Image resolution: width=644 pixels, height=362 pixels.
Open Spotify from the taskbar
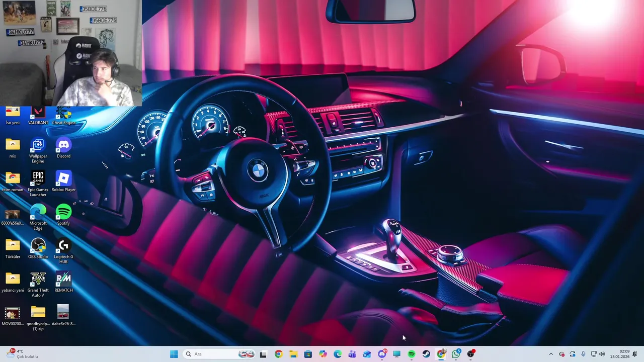pos(412,354)
